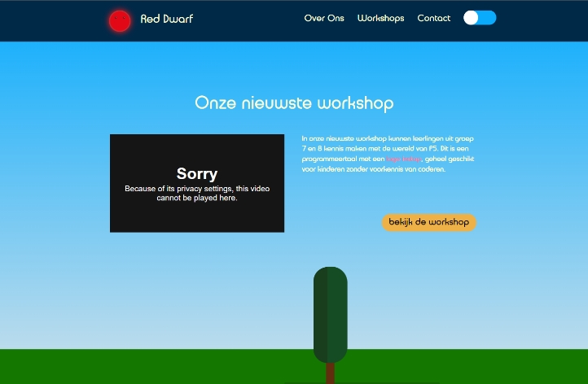Click the red dwarf star logo icon
This screenshot has width=588, height=384.
(x=120, y=20)
